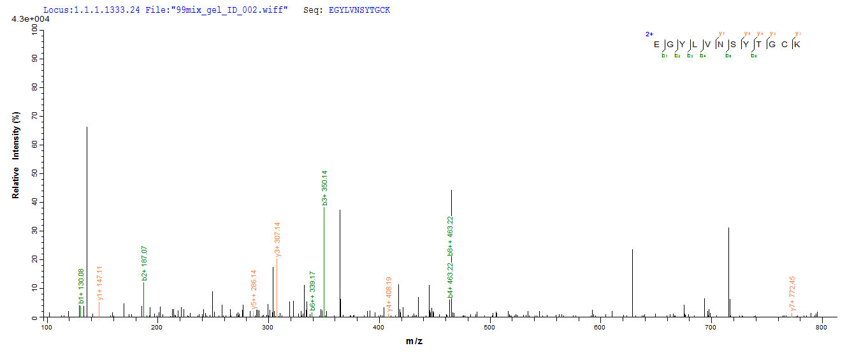Click the 4.3e+004 intensity scale value
The height and width of the screenshot is (355, 868).
(x=31, y=20)
